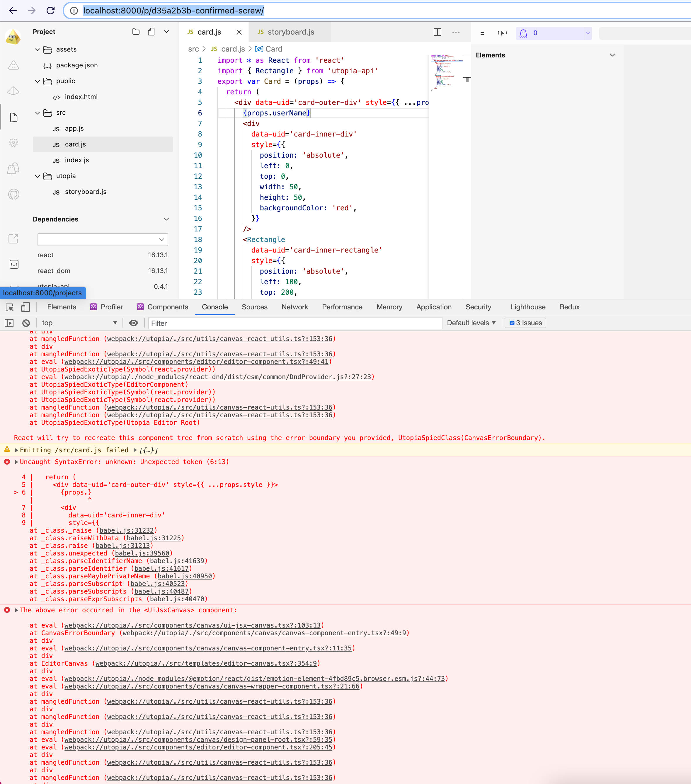Click the 3 Issues button
This screenshot has width=691, height=784.
click(x=525, y=323)
